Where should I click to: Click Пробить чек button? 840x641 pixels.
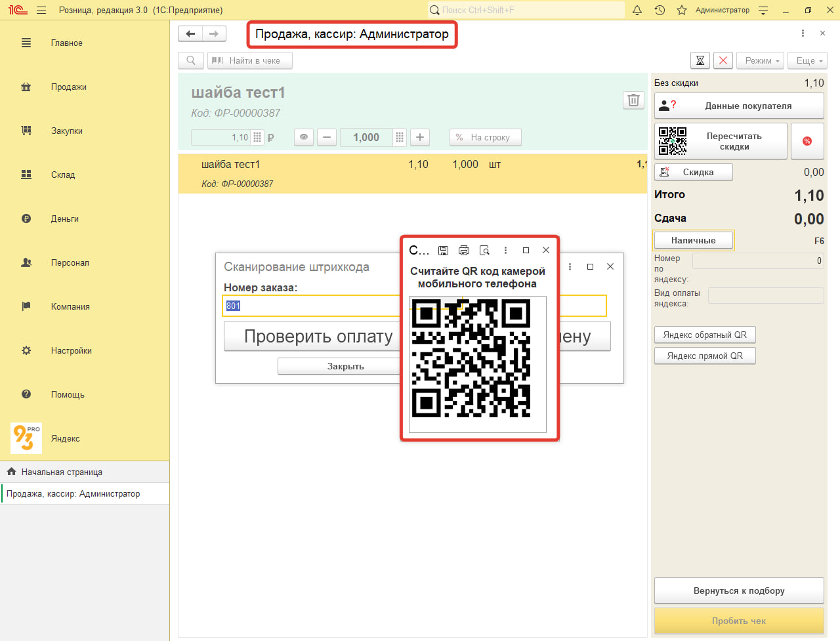coord(739,621)
